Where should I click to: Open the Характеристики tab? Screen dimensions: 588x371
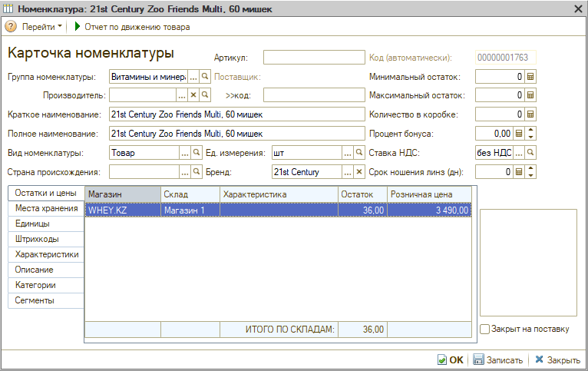tap(46, 254)
